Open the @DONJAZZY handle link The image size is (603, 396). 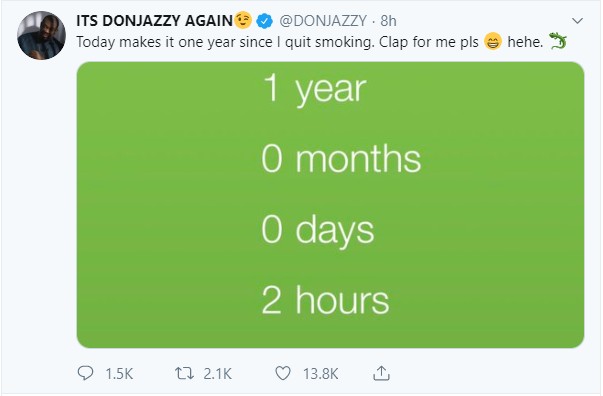323,21
